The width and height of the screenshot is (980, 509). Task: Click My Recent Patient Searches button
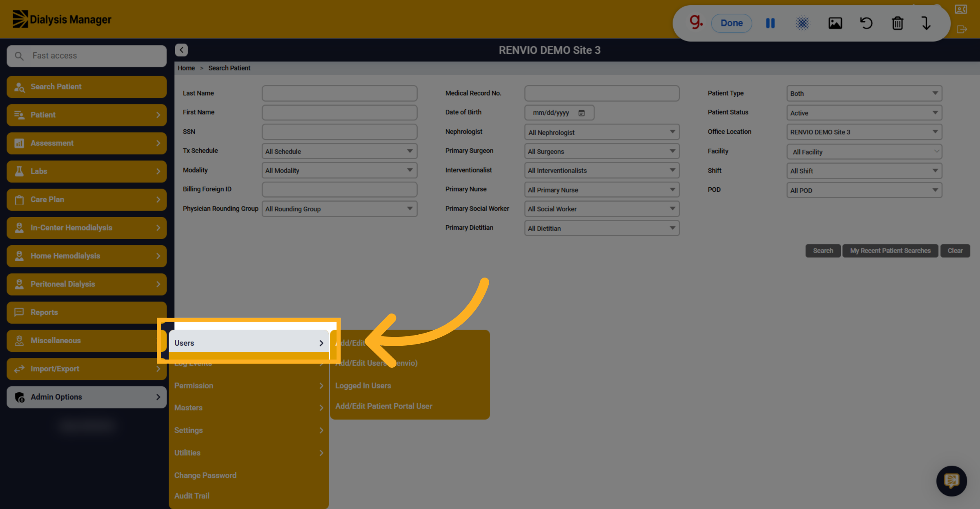tap(890, 251)
